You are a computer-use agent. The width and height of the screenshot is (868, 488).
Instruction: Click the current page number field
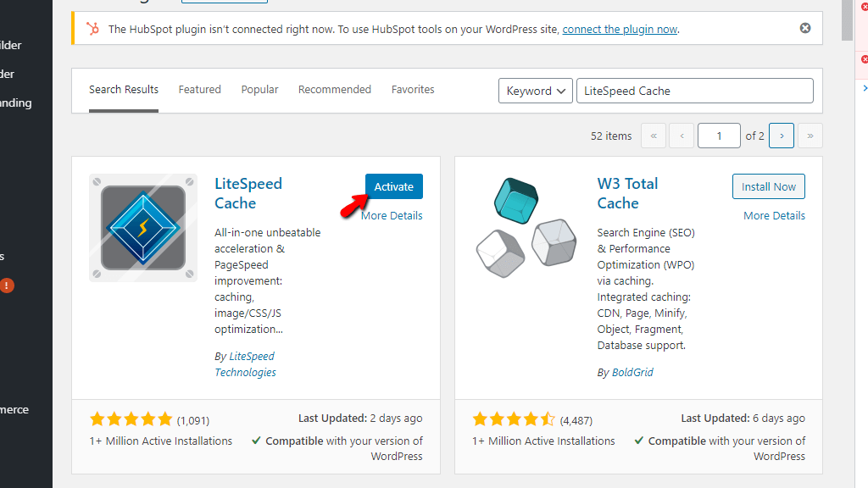[719, 136]
